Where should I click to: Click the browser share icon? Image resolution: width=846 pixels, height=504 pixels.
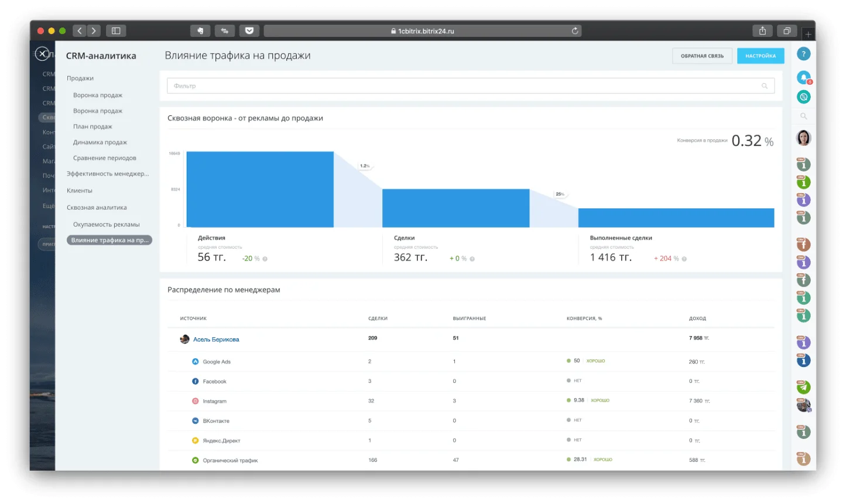pos(762,31)
